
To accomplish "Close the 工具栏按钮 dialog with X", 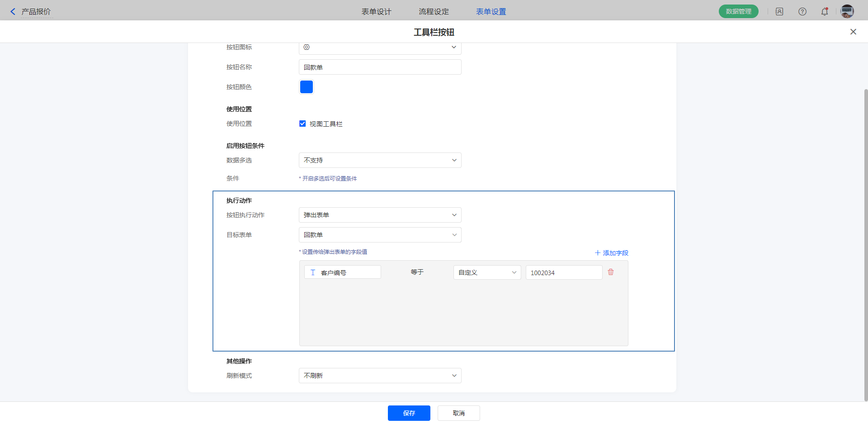I will [853, 32].
